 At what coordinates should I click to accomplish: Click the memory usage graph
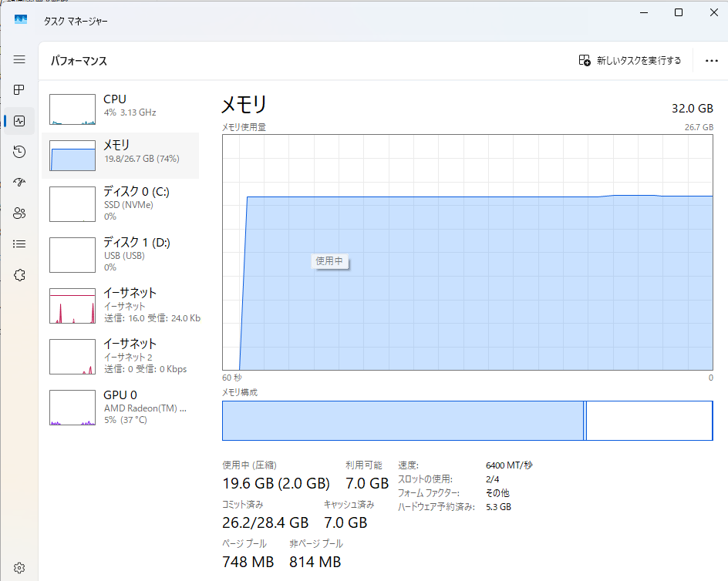click(x=467, y=253)
